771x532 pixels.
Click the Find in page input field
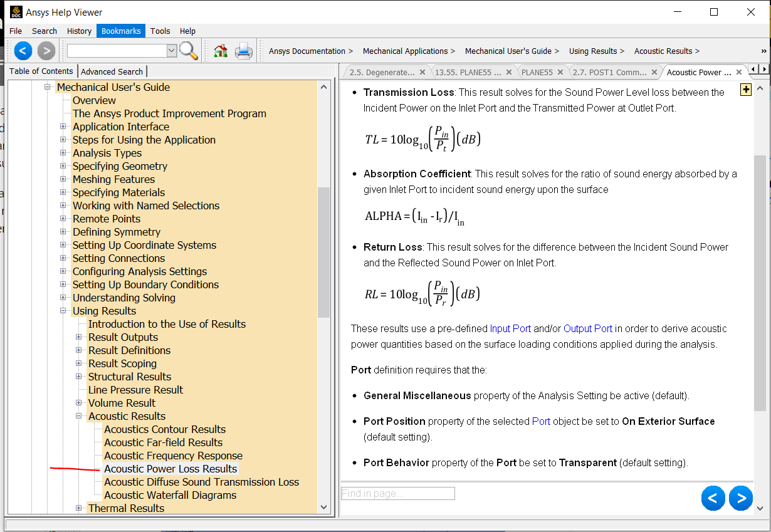397,494
